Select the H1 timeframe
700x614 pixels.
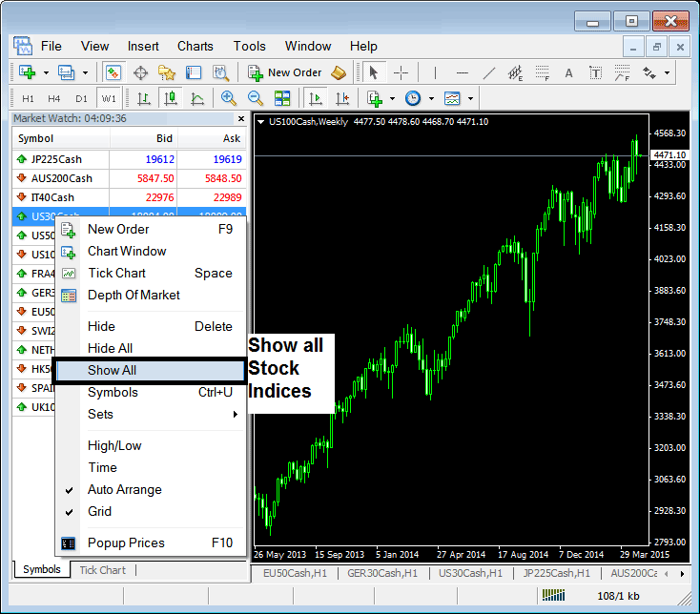(28, 98)
